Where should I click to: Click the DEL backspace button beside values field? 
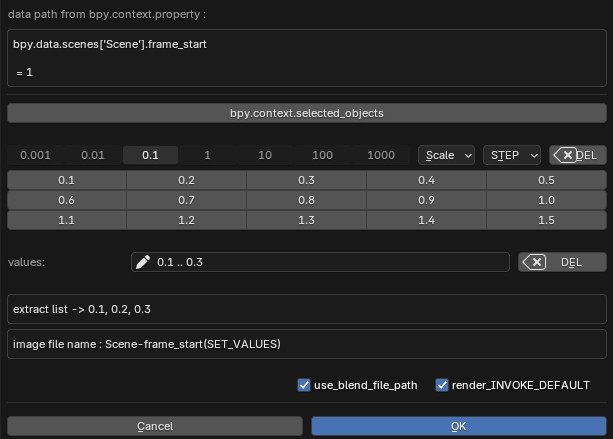(x=562, y=262)
